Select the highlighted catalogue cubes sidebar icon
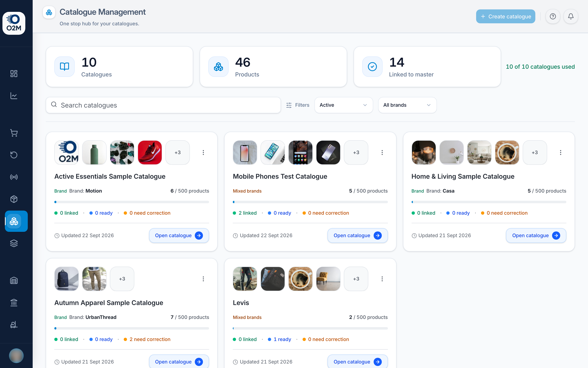Viewport: 588px width, 368px height. [16, 221]
